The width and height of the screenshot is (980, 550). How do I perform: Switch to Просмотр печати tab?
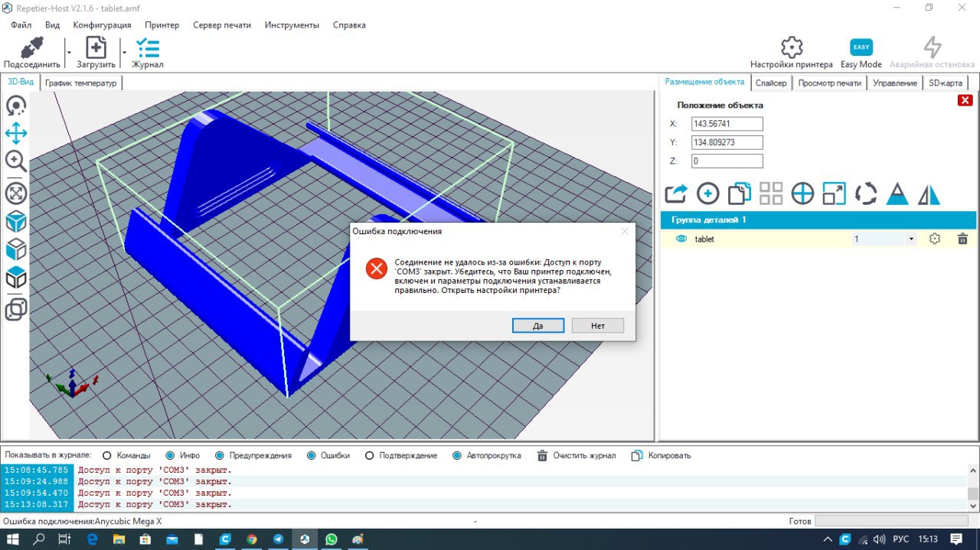click(829, 83)
